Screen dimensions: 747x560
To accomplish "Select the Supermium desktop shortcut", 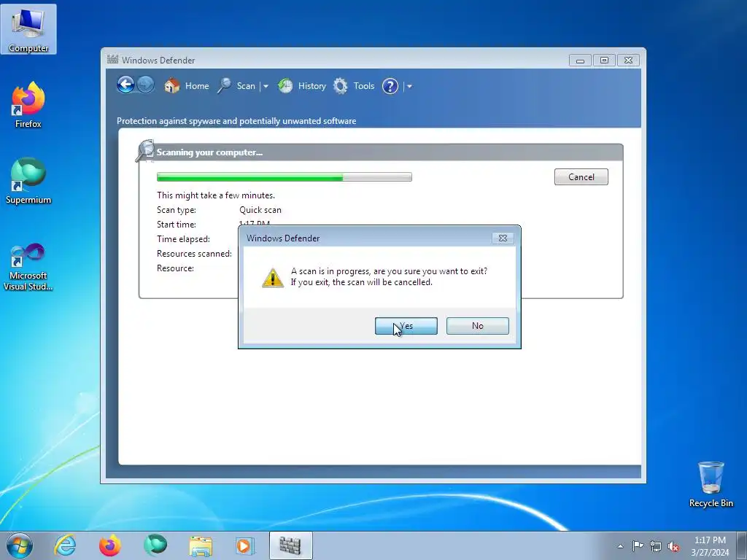I will coord(28,181).
